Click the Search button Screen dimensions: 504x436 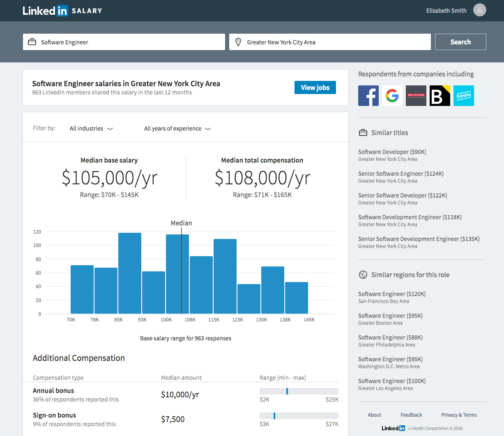pos(460,41)
